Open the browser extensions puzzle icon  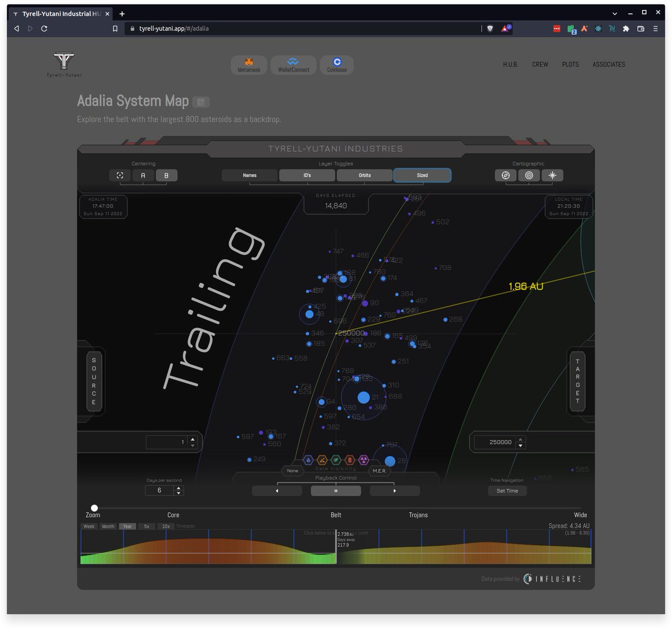pyautogui.click(x=626, y=29)
